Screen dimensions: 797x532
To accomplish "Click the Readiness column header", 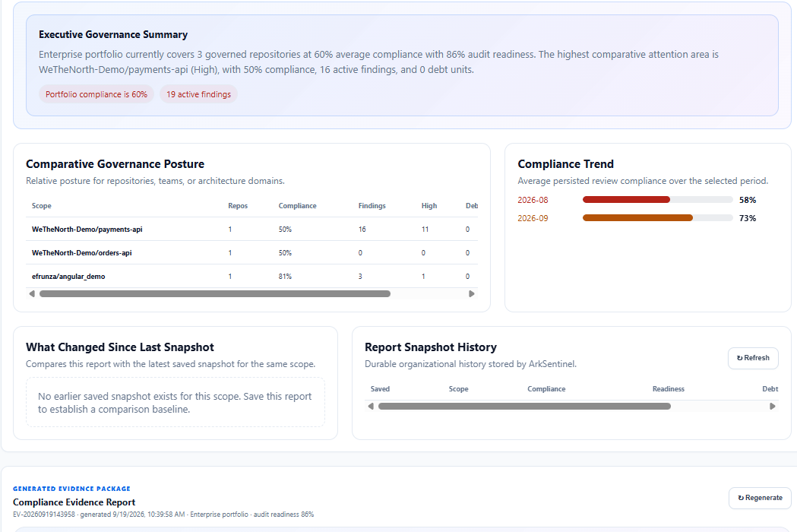I will pyautogui.click(x=669, y=389).
